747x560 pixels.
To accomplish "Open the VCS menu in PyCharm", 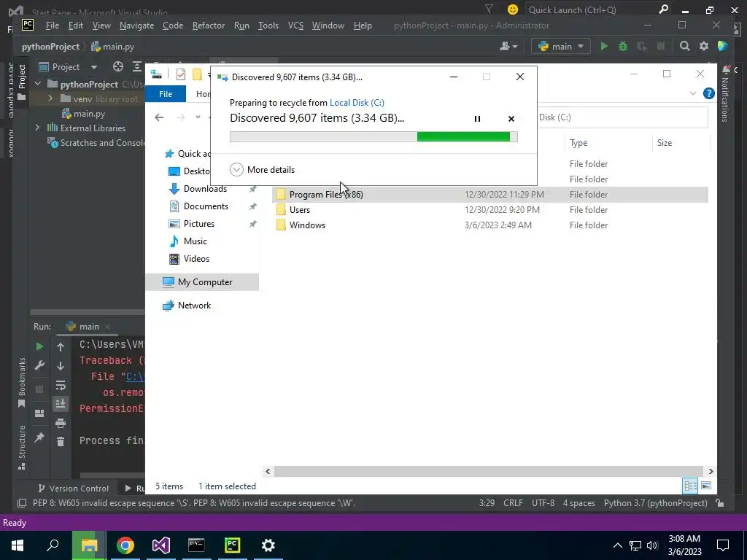I will click(295, 26).
